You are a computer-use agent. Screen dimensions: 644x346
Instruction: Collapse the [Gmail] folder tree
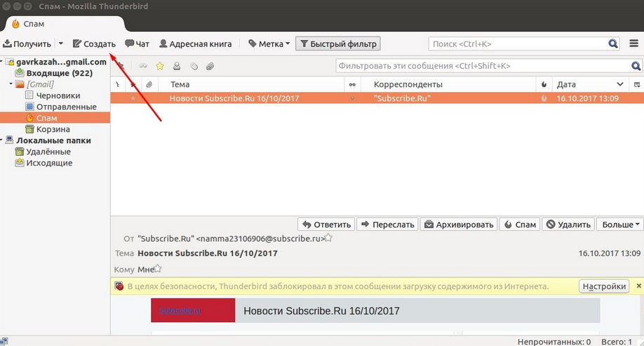[x=11, y=84]
